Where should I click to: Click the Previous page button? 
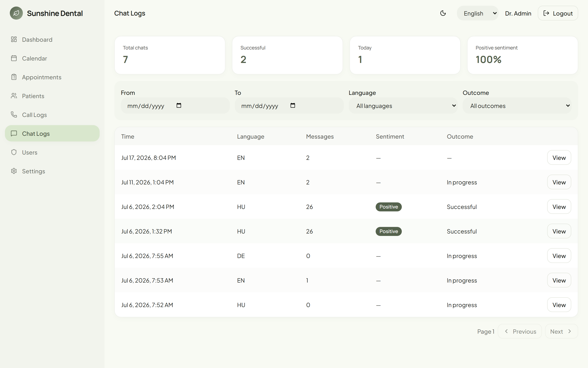[x=520, y=331]
